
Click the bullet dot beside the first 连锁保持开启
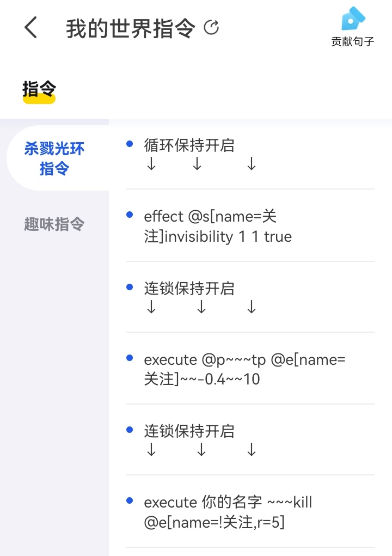click(130, 286)
